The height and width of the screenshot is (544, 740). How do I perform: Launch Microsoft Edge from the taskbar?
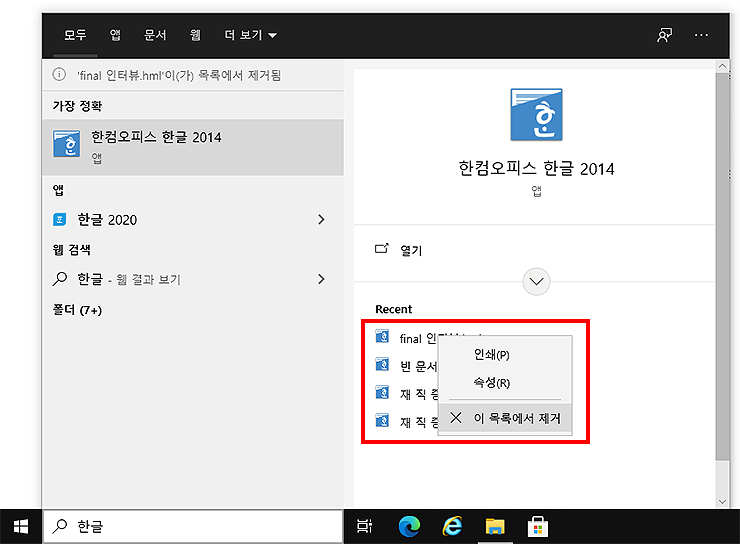click(409, 527)
